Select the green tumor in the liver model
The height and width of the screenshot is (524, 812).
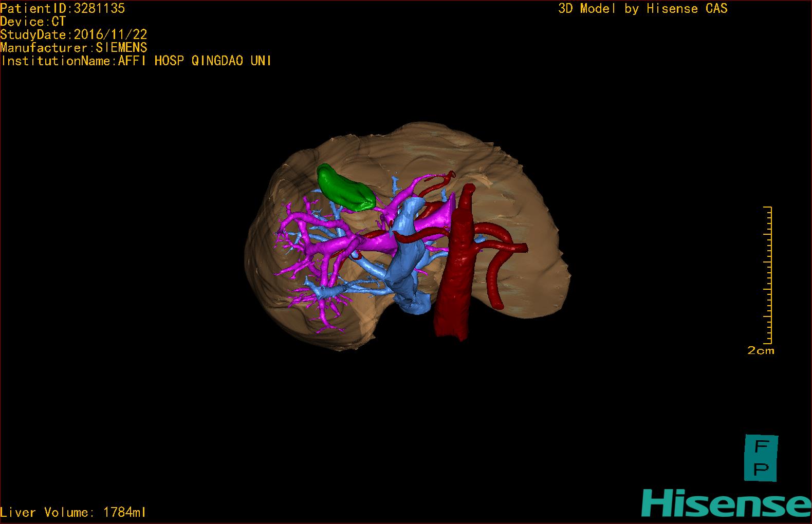click(345, 188)
